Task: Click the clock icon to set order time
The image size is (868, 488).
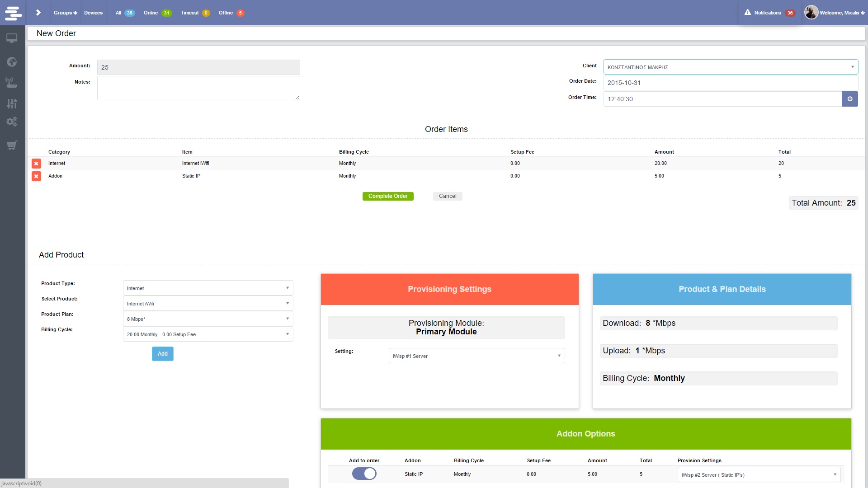Action: point(849,99)
